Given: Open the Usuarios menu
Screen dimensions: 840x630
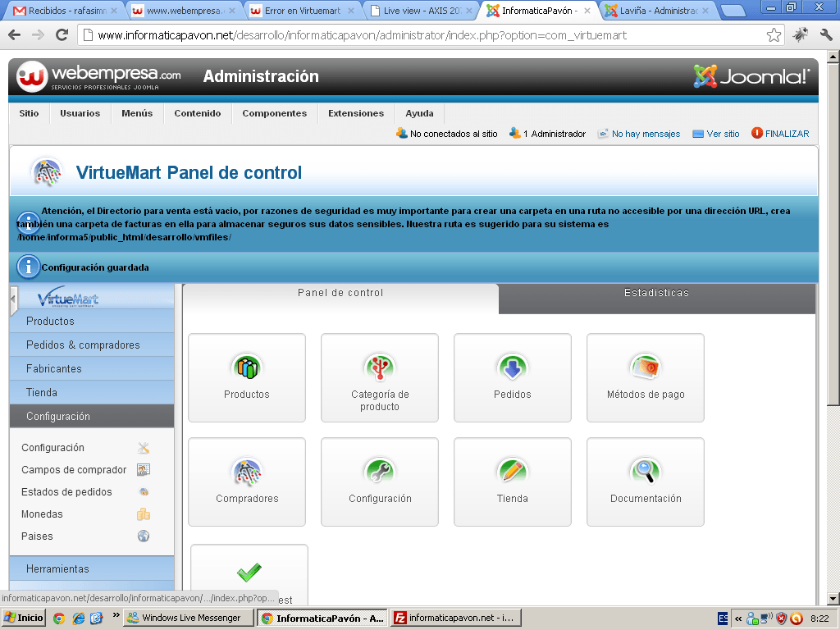Looking at the screenshot, I should pyautogui.click(x=80, y=113).
